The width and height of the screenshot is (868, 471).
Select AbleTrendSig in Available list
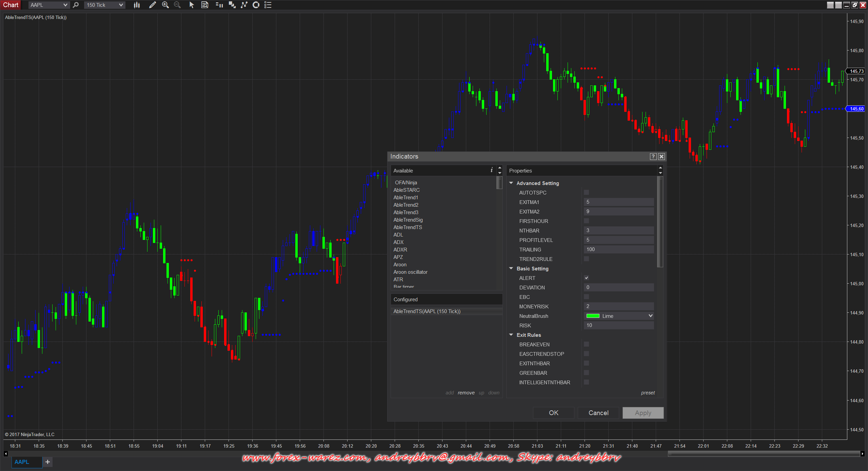pyautogui.click(x=408, y=220)
